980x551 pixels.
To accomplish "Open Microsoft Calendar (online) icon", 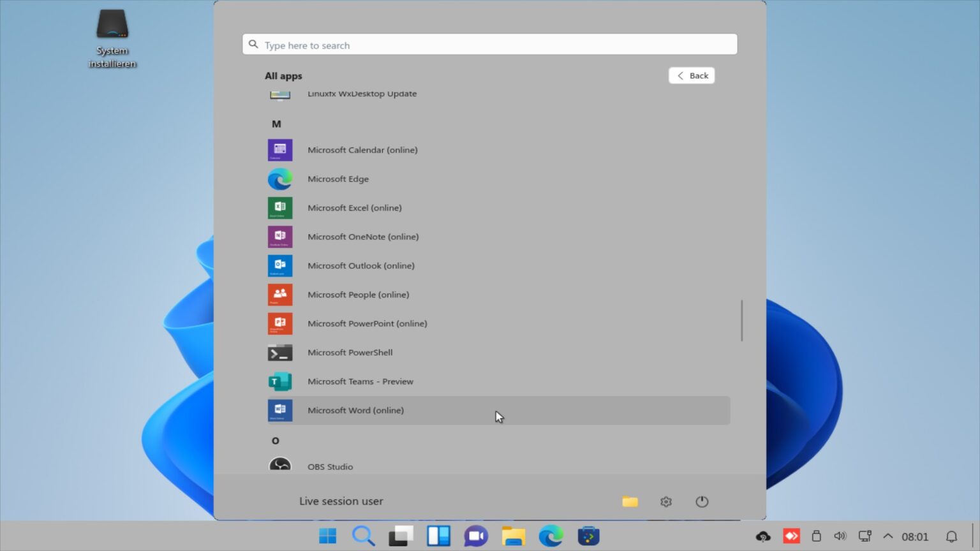I will (280, 150).
